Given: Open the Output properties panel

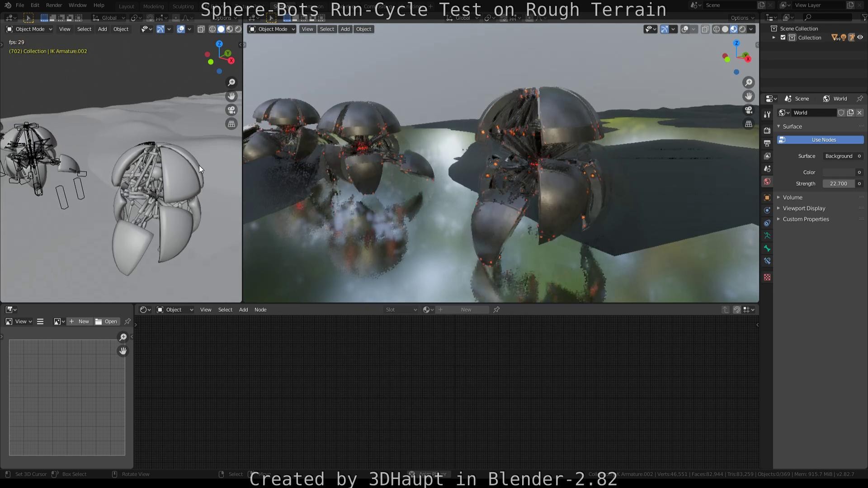Looking at the screenshot, I should tap(767, 143).
